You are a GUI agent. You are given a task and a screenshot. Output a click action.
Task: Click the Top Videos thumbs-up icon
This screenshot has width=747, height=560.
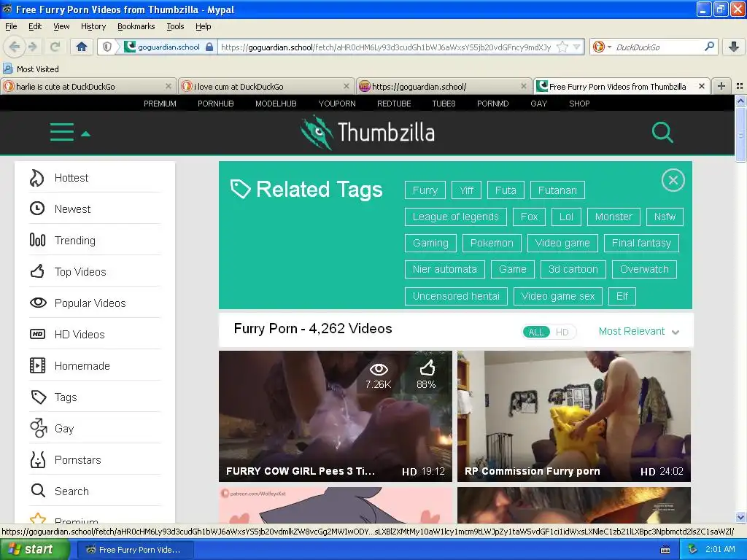(37, 271)
